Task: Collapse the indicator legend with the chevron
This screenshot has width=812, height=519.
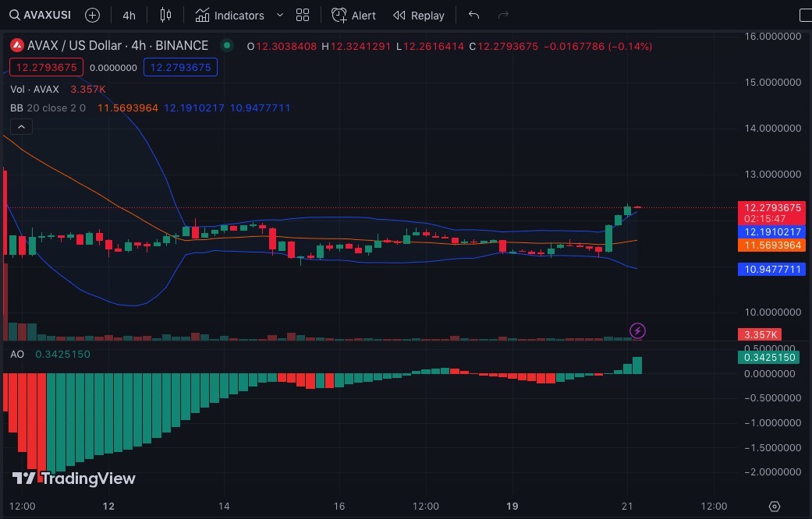Action: [x=21, y=127]
